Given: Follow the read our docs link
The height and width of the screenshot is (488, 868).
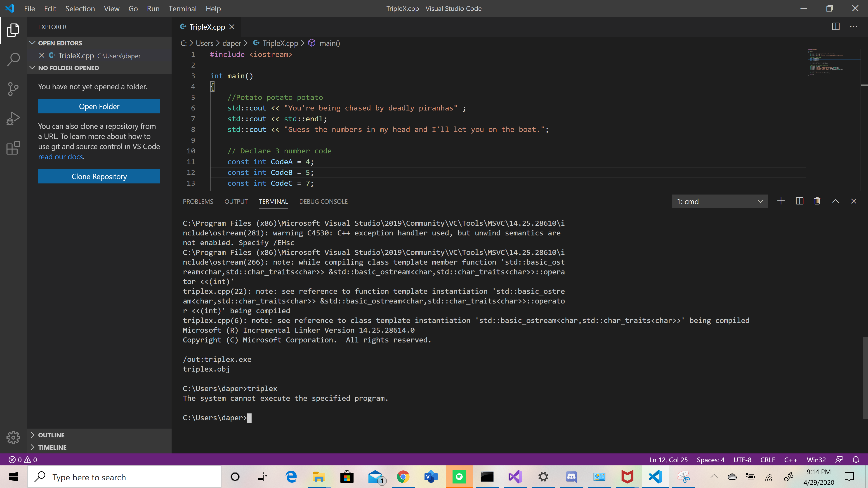Looking at the screenshot, I should (x=60, y=157).
